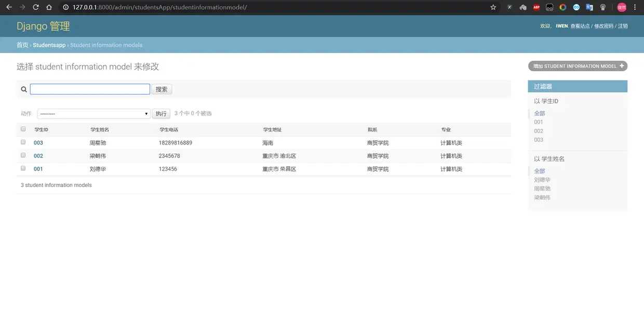Sort by 学生地址 column header
644x331 pixels.
(273, 129)
